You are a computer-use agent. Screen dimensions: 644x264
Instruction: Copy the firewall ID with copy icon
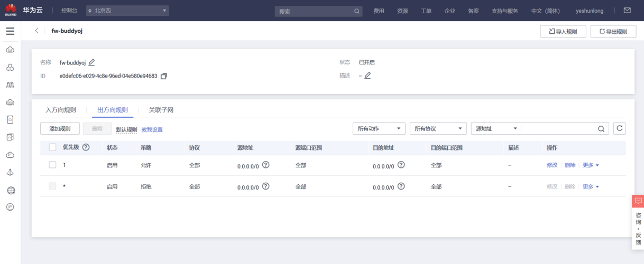point(163,76)
